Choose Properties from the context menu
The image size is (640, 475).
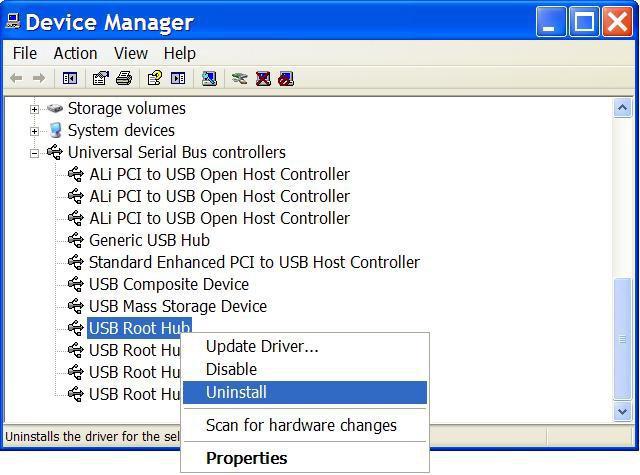tap(305, 458)
